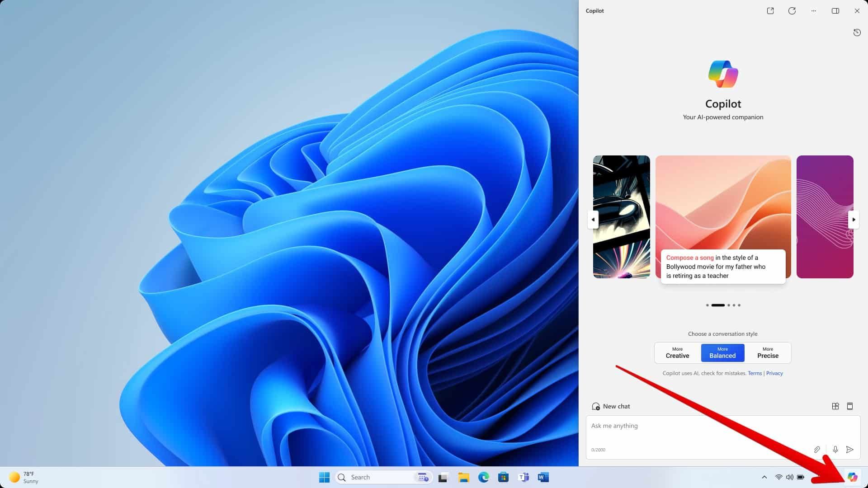This screenshot has height=488, width=868.
Task: Click the notebook icon above the input box
Action: pos(850,406)
